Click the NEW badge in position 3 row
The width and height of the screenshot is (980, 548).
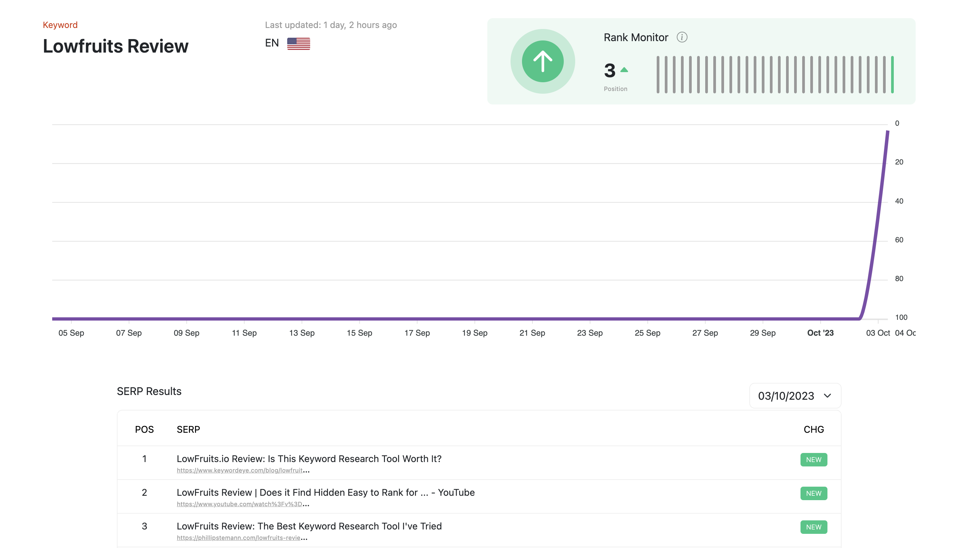814,527
